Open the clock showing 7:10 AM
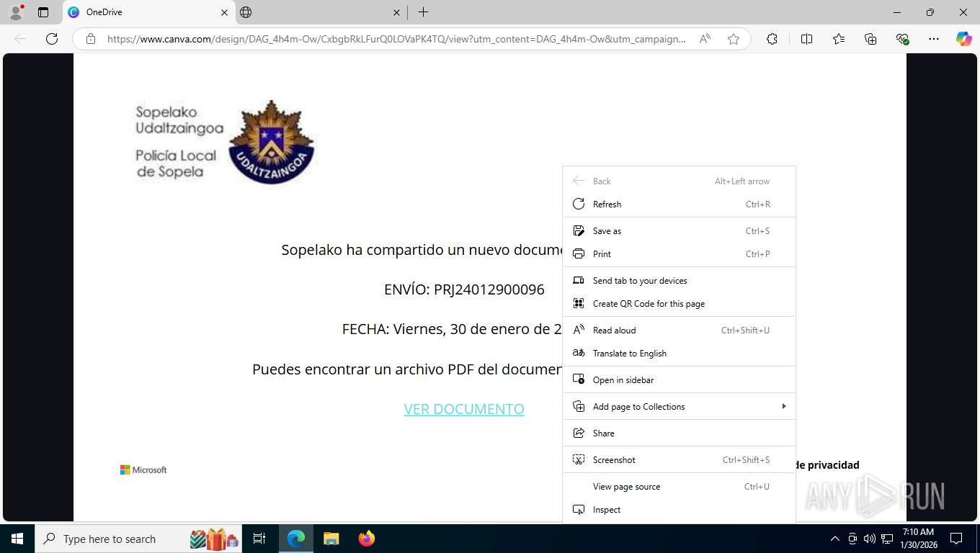The image size is (980, 553). click(919, 539)
